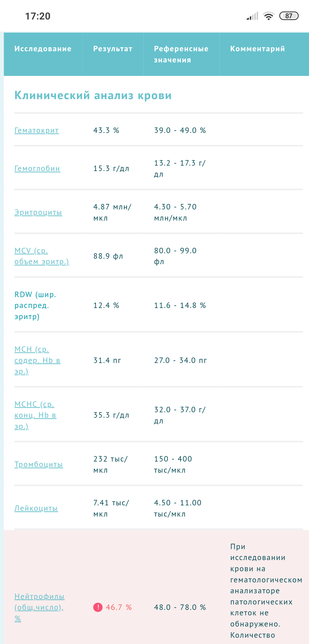Screen dimensions: 309x644
Task: Select the Исследование column header
Action: [43, 49]
